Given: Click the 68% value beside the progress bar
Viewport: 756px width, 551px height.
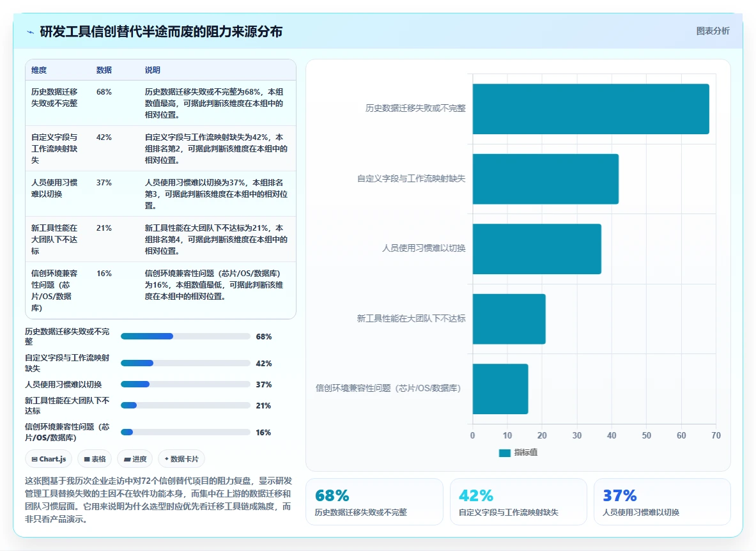Looking at the screenshot, I should tap(264, 336).
